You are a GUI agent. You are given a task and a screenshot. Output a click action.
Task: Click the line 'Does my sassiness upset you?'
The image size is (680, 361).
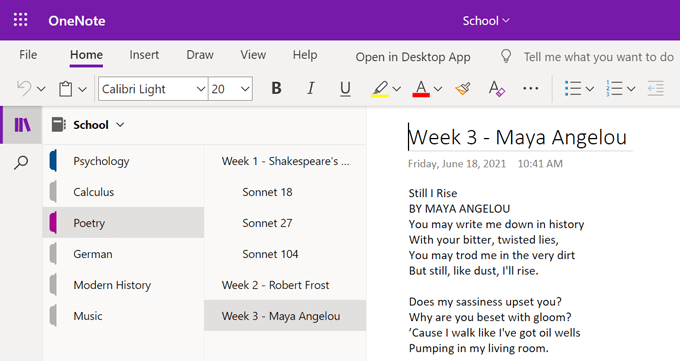[485, 302]
